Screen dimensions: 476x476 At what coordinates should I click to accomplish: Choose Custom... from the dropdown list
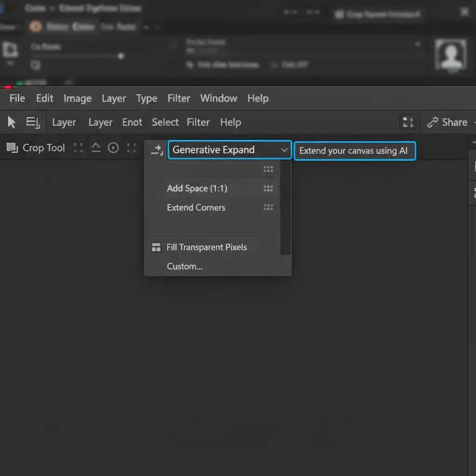(185, 266)
